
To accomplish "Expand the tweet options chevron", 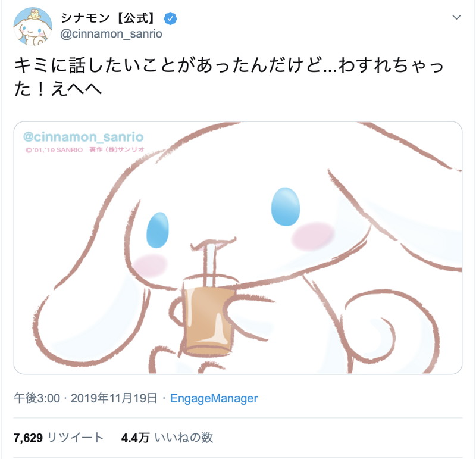I will [456, 17].
